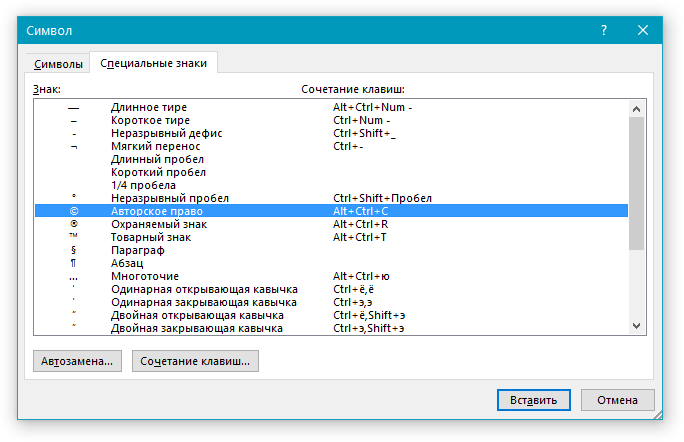Click the scroll down arrow in the list
684x442 pixels.
tap(636, 326)
